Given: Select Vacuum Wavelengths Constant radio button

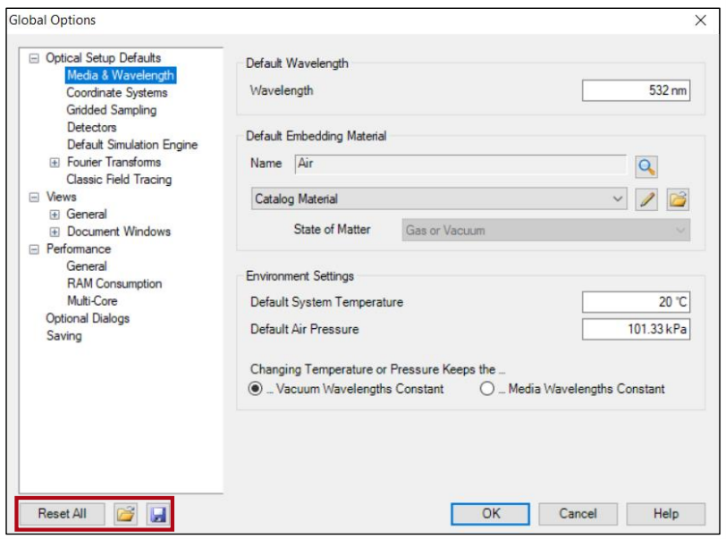Looking at the screenshot, I should coord(255,389).
